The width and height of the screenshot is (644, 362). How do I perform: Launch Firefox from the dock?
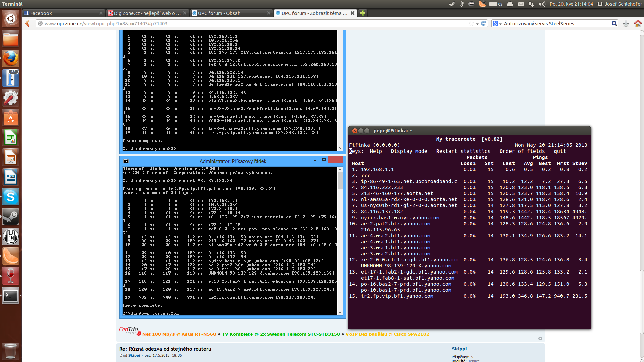coord(11,58)
